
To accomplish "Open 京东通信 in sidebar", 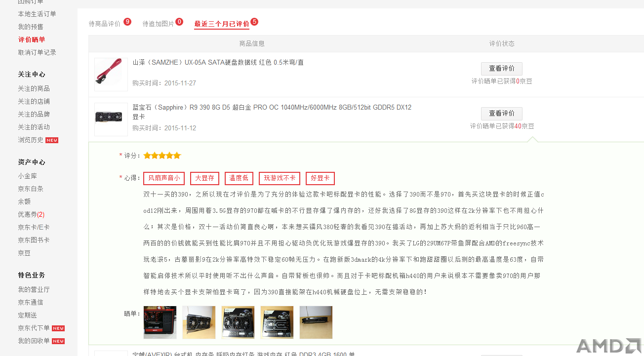I will tap(31, 302).
